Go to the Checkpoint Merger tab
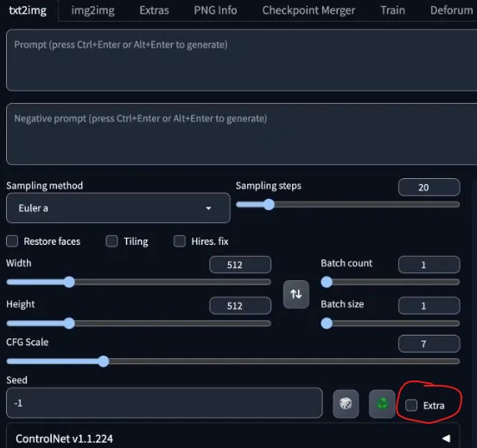477x448 pixels. 308,10
